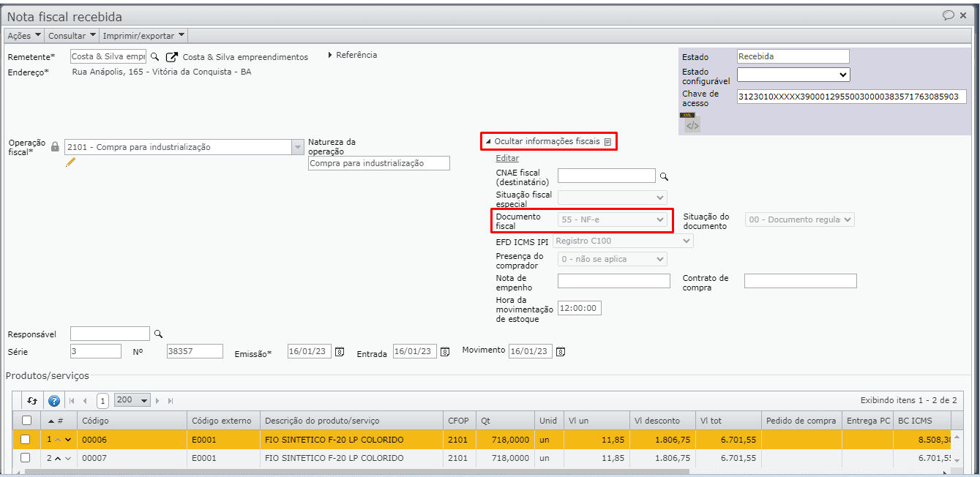This screenshot has height=477, width=980.
Task: Click the BC ICMS cell showing 8.508,30
Action: (922, 440)
